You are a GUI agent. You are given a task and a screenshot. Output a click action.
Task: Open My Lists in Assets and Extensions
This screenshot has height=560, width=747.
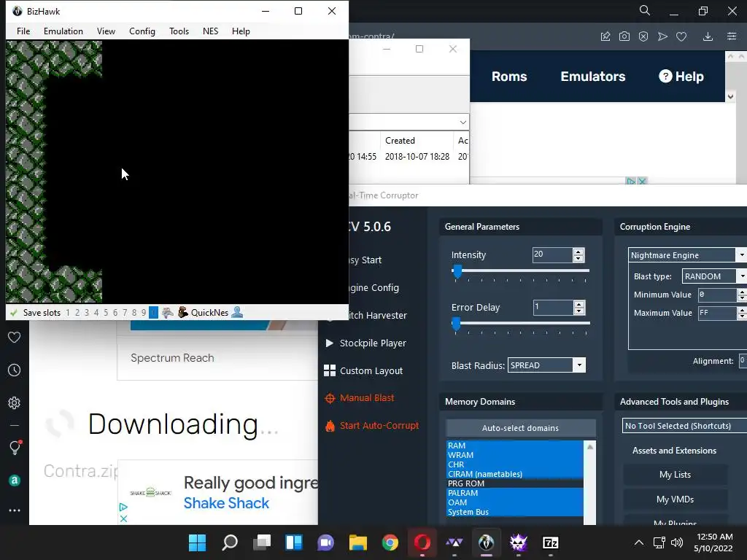(675, 475)
